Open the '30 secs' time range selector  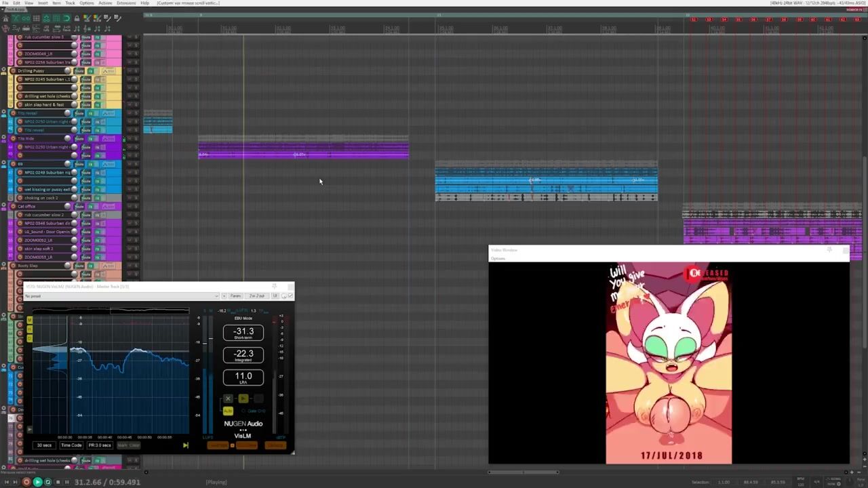pos(44,445)
